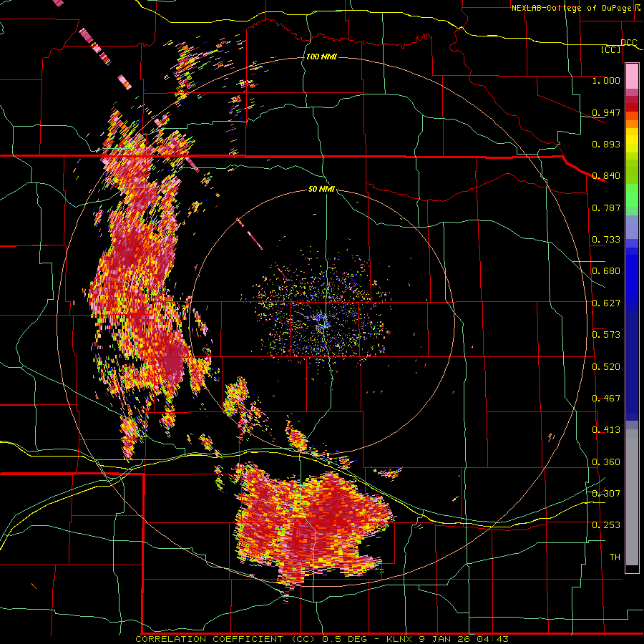Pick the light pink swatch in color scale
Image resolution: width=644 pixels, height=644 pixels.
tap(632, 76)
